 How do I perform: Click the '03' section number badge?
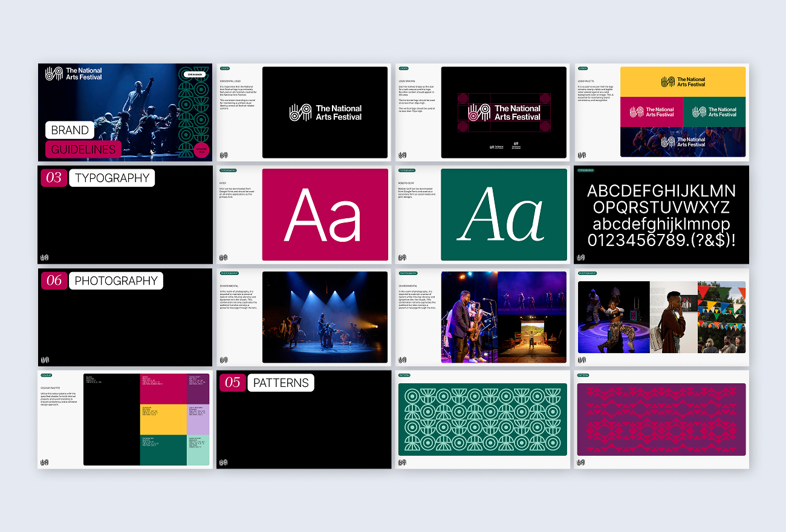(54, 178)
